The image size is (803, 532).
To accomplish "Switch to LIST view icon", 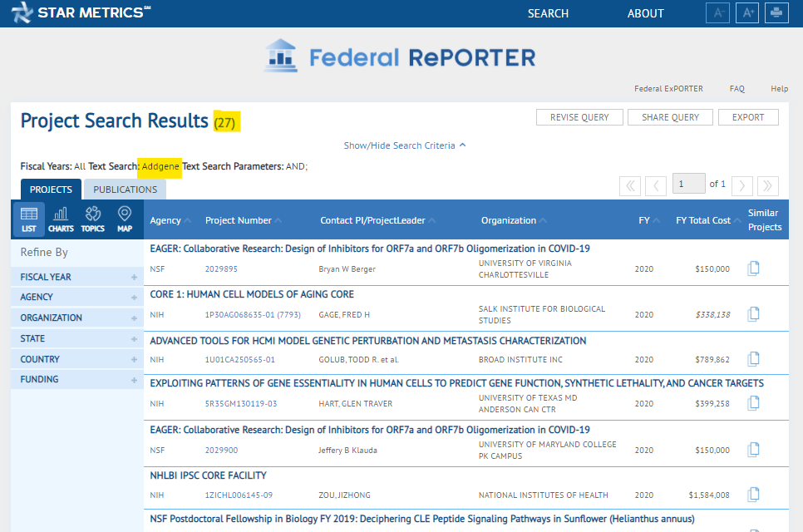I will point(28,219).
